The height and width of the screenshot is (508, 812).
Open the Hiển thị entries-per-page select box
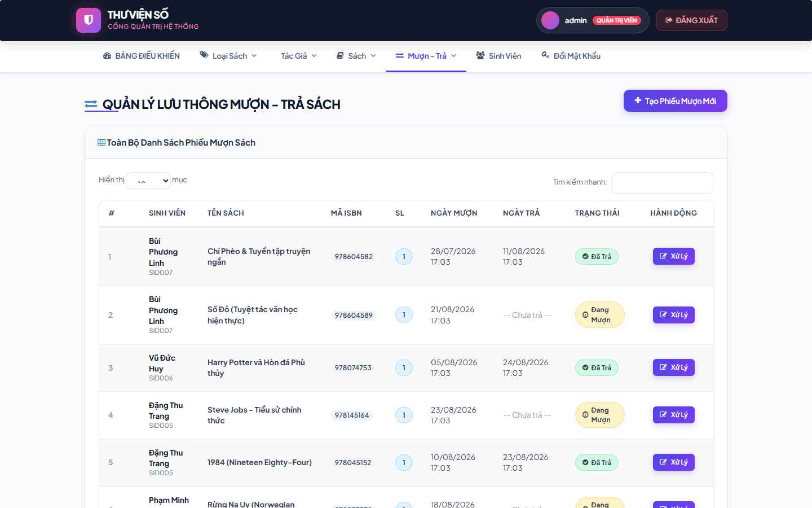[x=148, y=181]
